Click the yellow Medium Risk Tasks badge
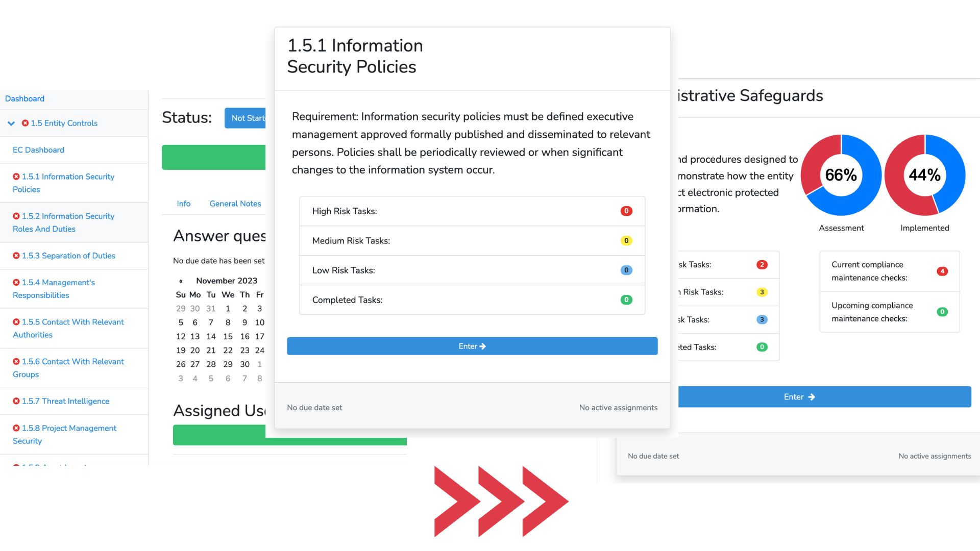 click(x=626, y=240)
